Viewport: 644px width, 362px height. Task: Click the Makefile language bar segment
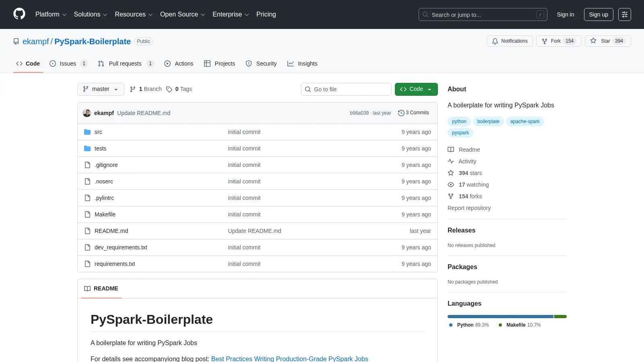click(560, 317)
